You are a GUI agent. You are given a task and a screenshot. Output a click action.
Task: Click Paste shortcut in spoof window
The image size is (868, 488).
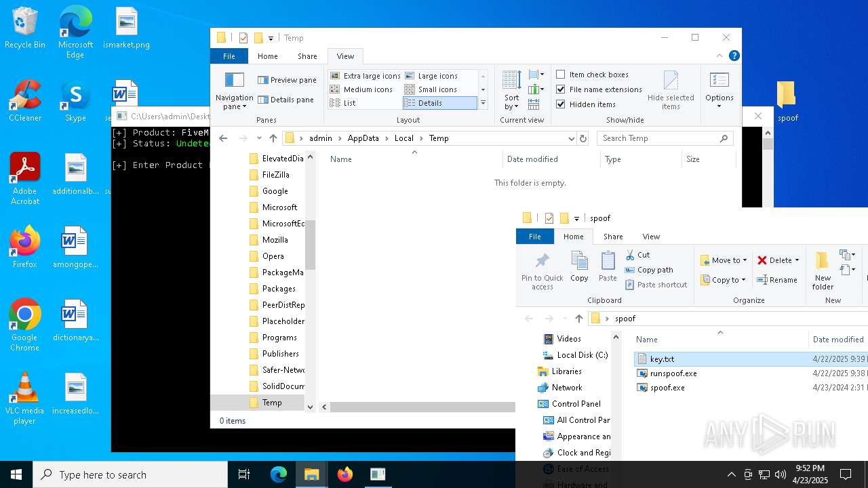tap(656, 285)
